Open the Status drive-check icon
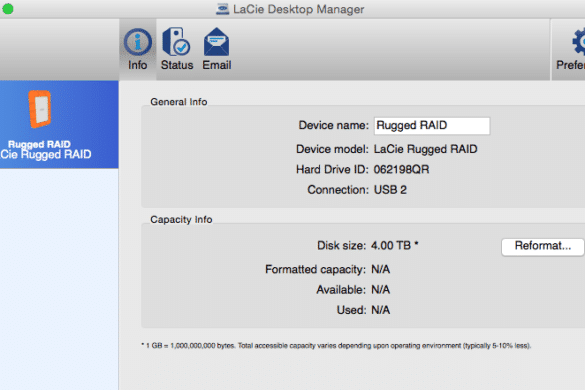This screenshot has height=390, width=585. pyautogui.click(x=176, y=41)
